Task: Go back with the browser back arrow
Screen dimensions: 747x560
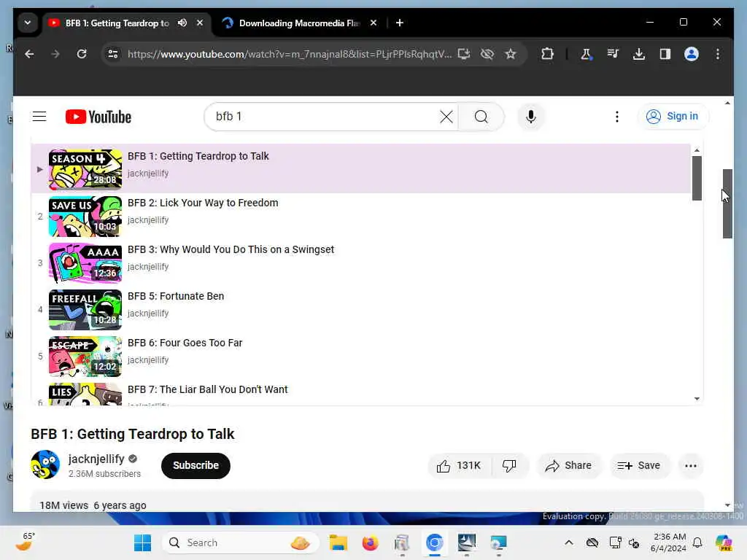Action: (x=29, y=54)
